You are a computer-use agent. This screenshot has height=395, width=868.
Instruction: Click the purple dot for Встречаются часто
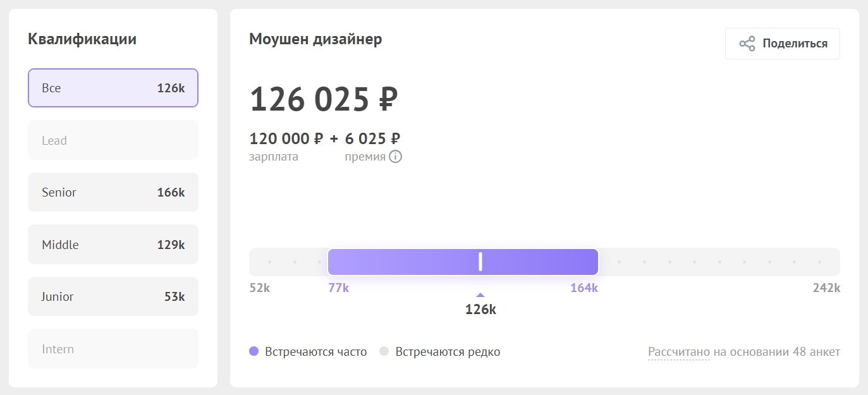pyautogui.click(x=254, y=351)
